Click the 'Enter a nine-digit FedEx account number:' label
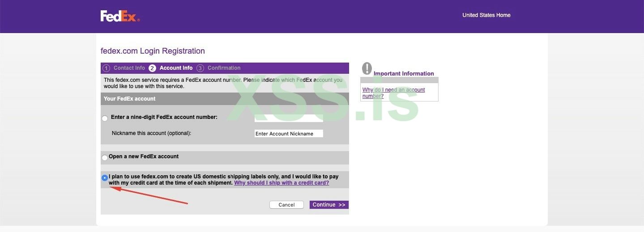The height and width of the screenshot is (232, 644). pos(164,117)
